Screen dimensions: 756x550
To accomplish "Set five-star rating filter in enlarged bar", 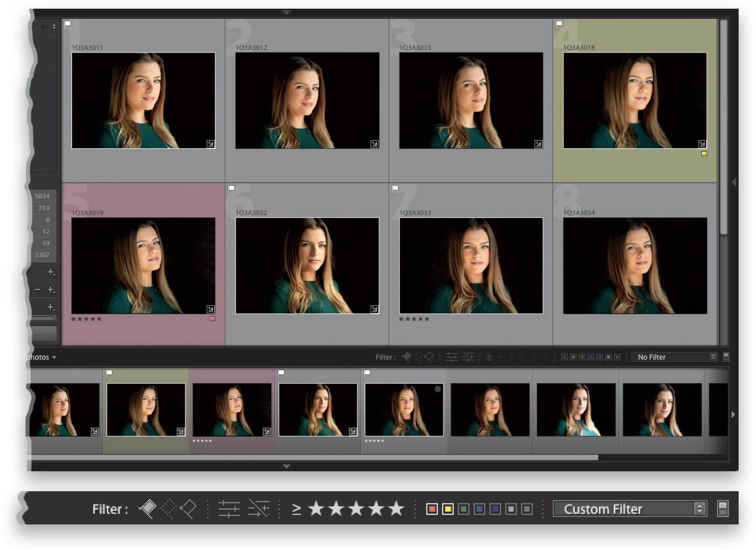I will [396, 508].
